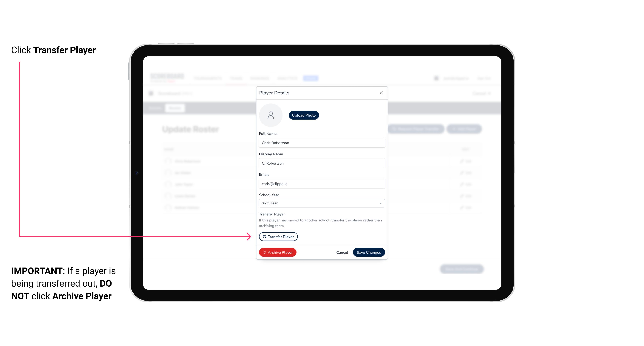Click the active blue nav tab at top
644x346 pixels.
click(311, 78)
